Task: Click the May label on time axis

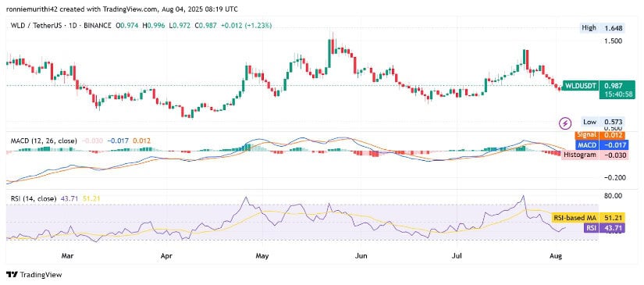Action: (x=262, y=256)
